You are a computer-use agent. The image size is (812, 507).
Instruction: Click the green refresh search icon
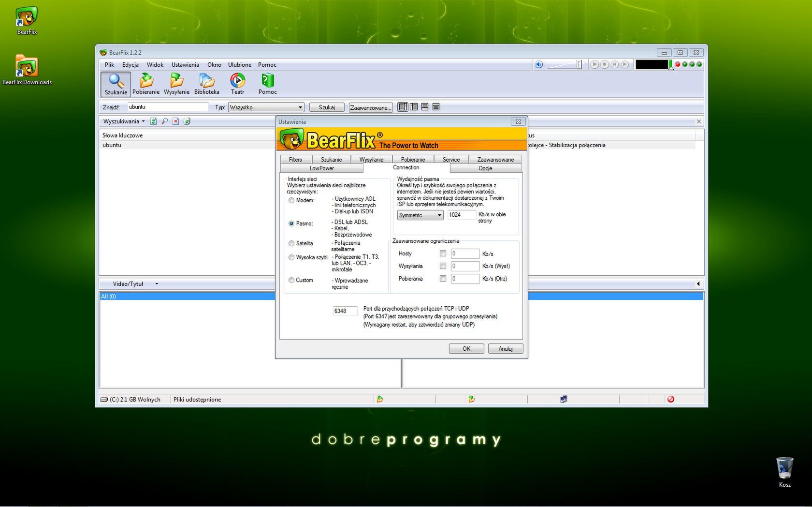coord(153,121)
